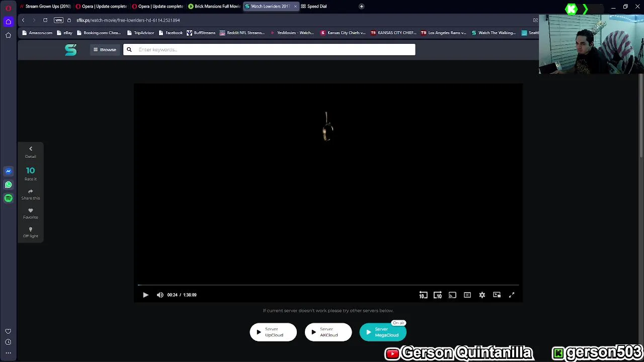Enter fullscreen mode

click(x=512, y=295)
